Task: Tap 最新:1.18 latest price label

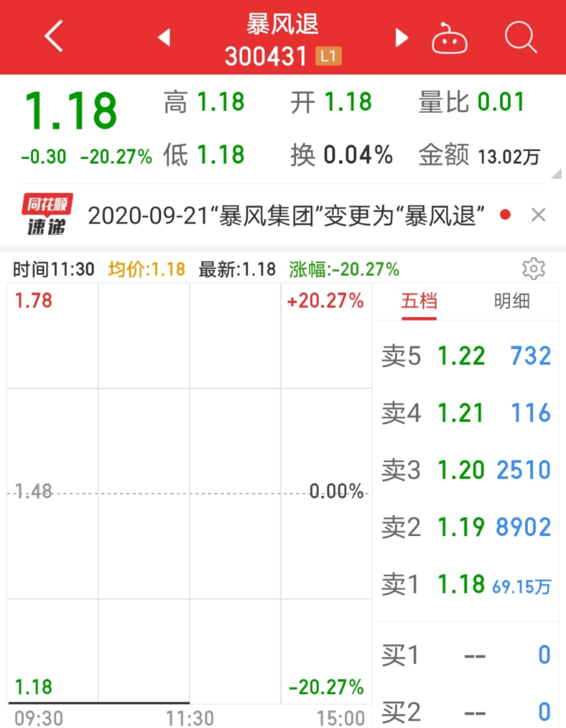Action: point(237,269)
